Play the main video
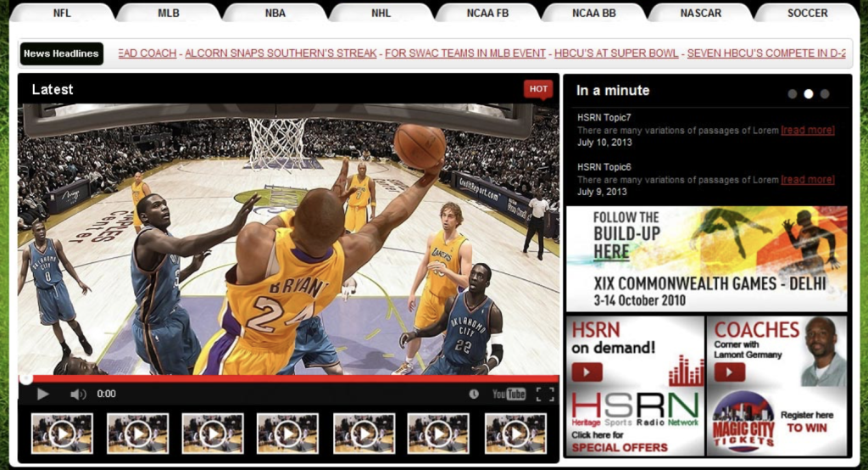The height and width of the screenshot is (470, 868). tap(42, 394)
